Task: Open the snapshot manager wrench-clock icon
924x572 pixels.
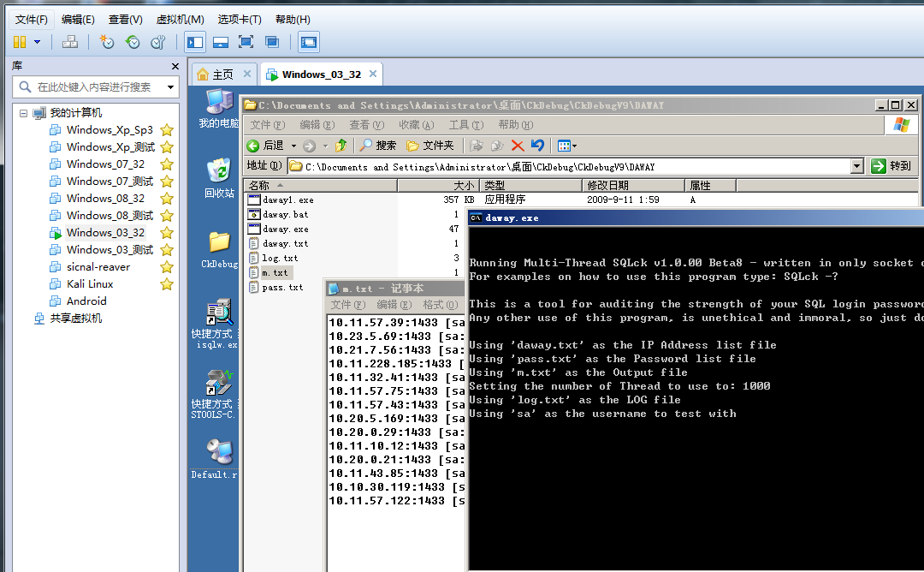Action: (158, 42)
